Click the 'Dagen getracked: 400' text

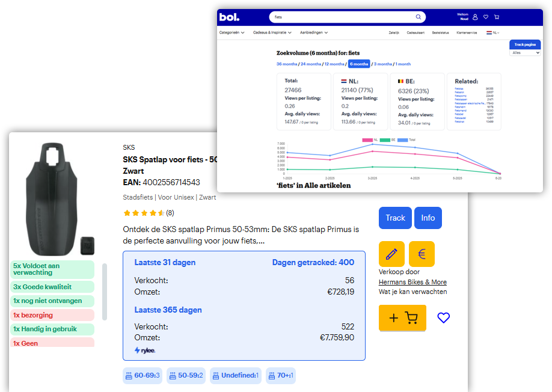point(313,263)
